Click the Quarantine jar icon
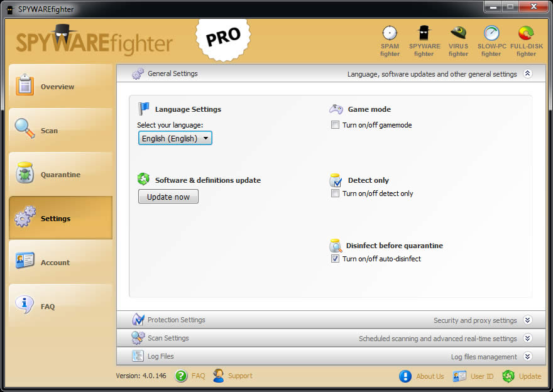This screenshot has height=392, width=553. click(25, 172)
